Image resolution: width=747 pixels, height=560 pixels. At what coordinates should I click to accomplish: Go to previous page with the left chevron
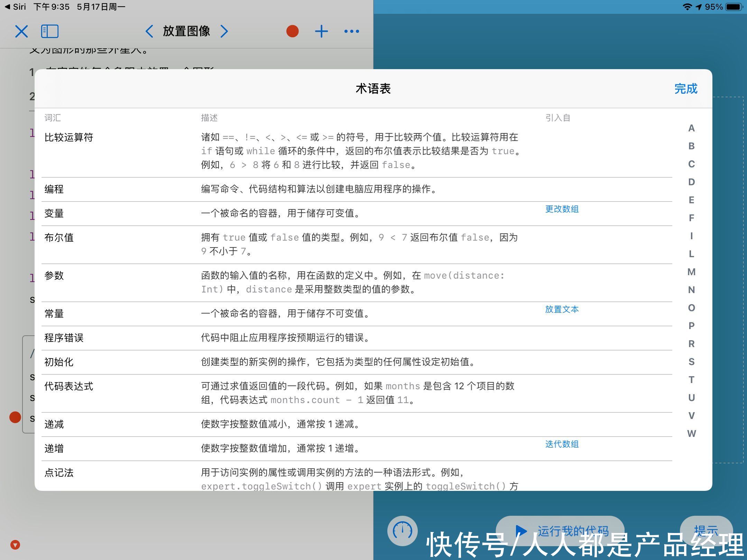click(149, 31)
